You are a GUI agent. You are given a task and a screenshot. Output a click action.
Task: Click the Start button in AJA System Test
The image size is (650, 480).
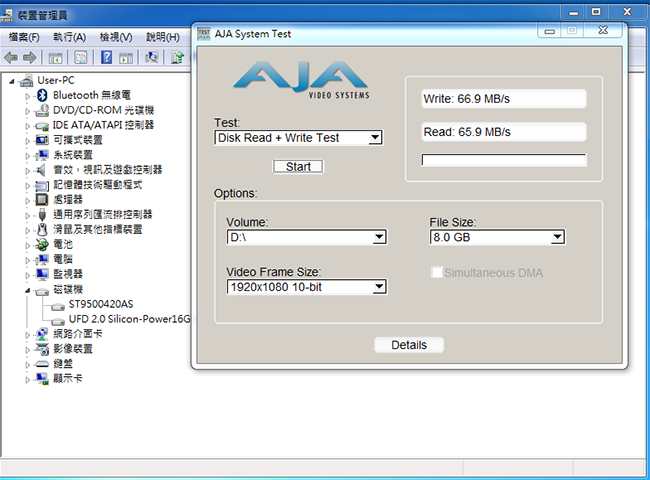(x=298, y=167)
